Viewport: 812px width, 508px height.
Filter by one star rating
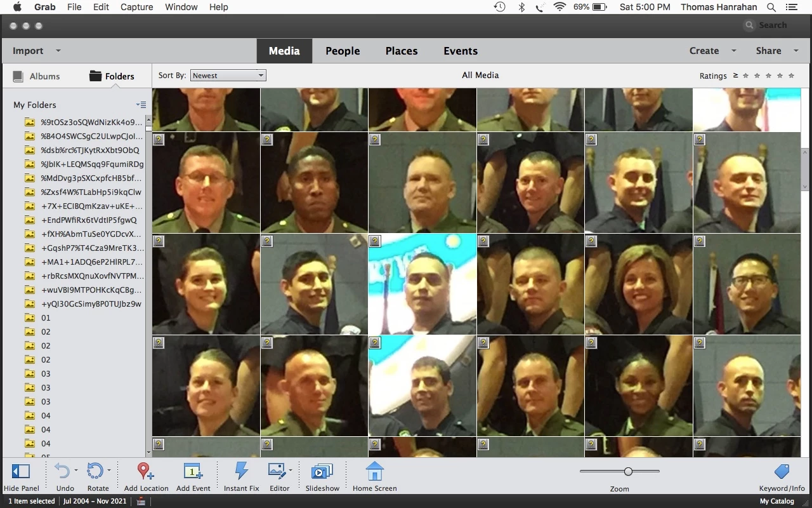tap(745, 76)
